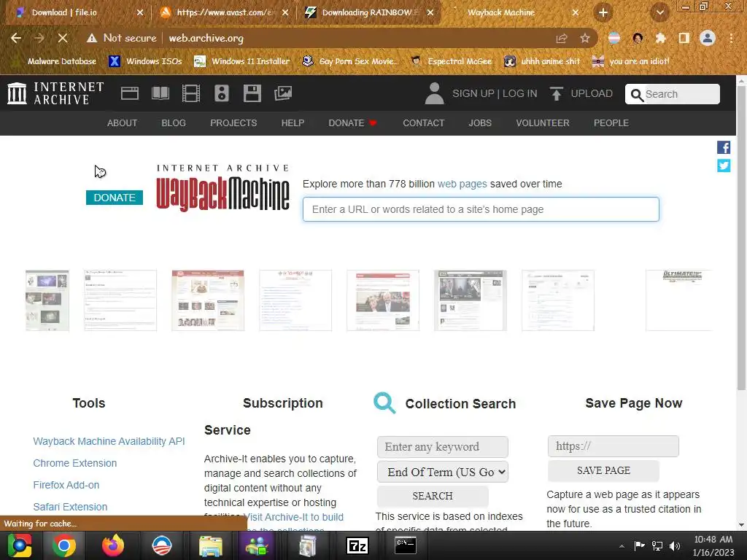Viewport: 747px width, 560px height.
Task: Open Safari Extension link
Action: pos(70,507)
